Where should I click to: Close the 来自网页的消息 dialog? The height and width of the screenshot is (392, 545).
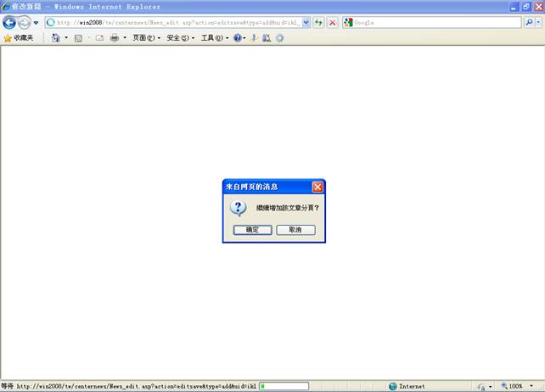[317, 187]
